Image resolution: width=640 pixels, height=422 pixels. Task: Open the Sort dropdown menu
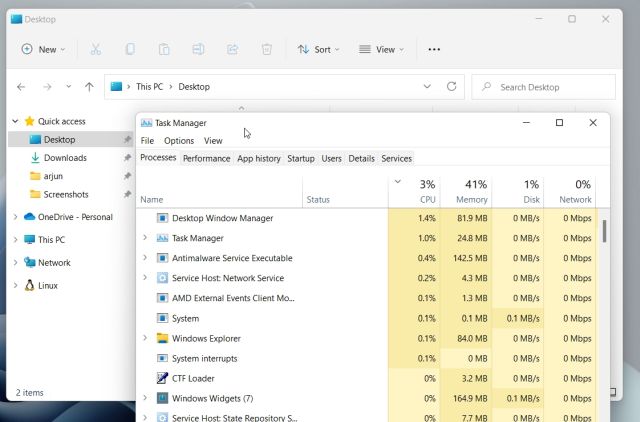pos(318,49)
